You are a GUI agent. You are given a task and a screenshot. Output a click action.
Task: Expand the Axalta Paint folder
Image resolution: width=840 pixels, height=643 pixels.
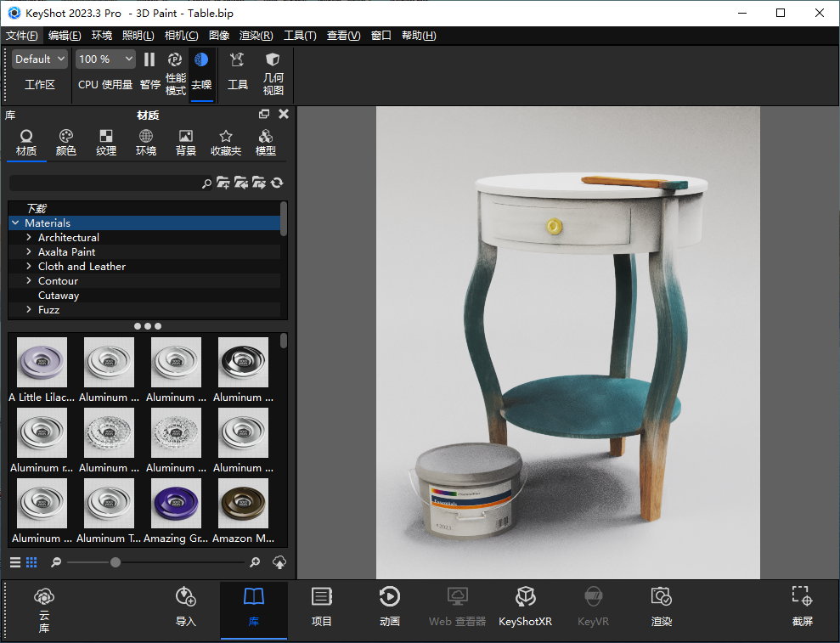click(29, 251)
